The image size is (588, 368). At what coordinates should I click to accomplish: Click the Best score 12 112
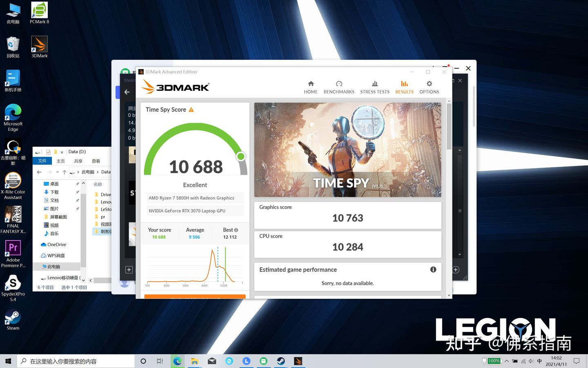[230, 237]
